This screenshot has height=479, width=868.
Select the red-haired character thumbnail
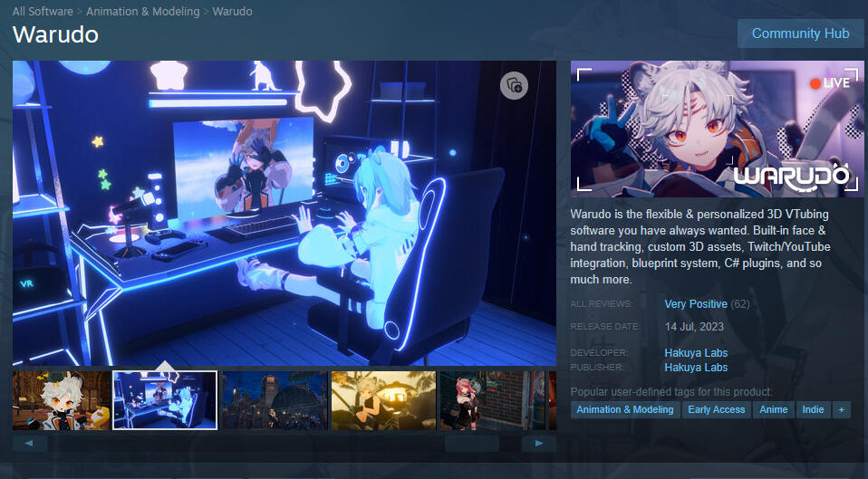[x=492, y=400]
